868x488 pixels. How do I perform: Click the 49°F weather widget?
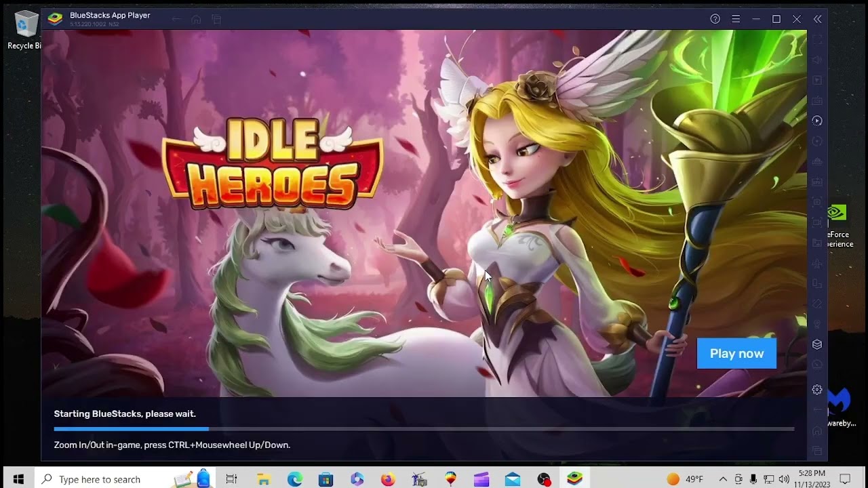[685, 479]
